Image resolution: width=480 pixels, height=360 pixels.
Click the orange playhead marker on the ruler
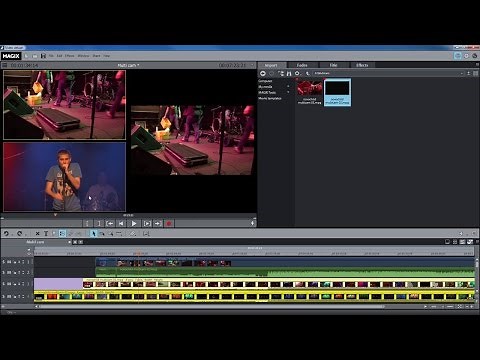[x=139, y=252]
